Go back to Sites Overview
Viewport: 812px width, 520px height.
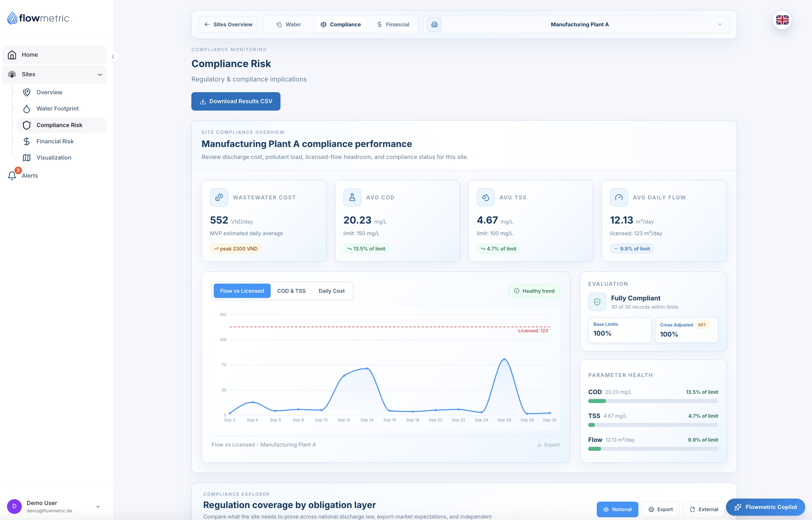click(228, 24)
